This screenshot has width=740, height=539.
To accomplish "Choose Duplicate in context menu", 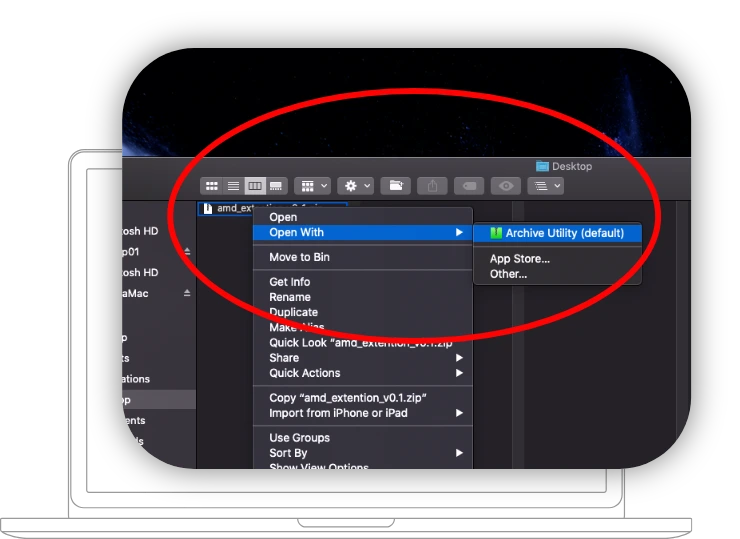I will point(363,312).
